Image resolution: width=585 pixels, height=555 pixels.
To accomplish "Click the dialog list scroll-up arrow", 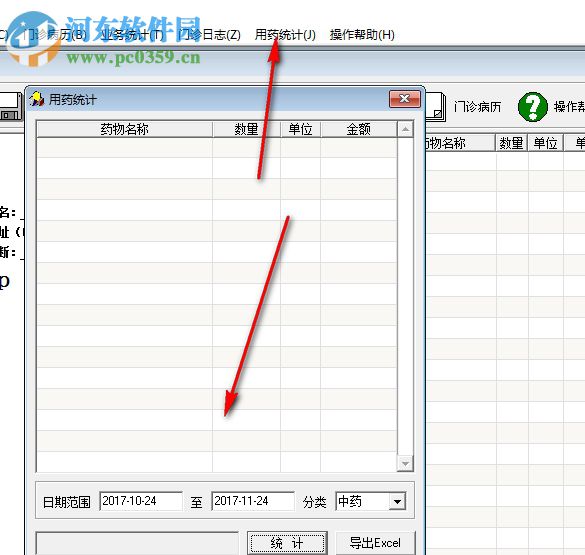I will pyautogui.click(x=405, y=129).
